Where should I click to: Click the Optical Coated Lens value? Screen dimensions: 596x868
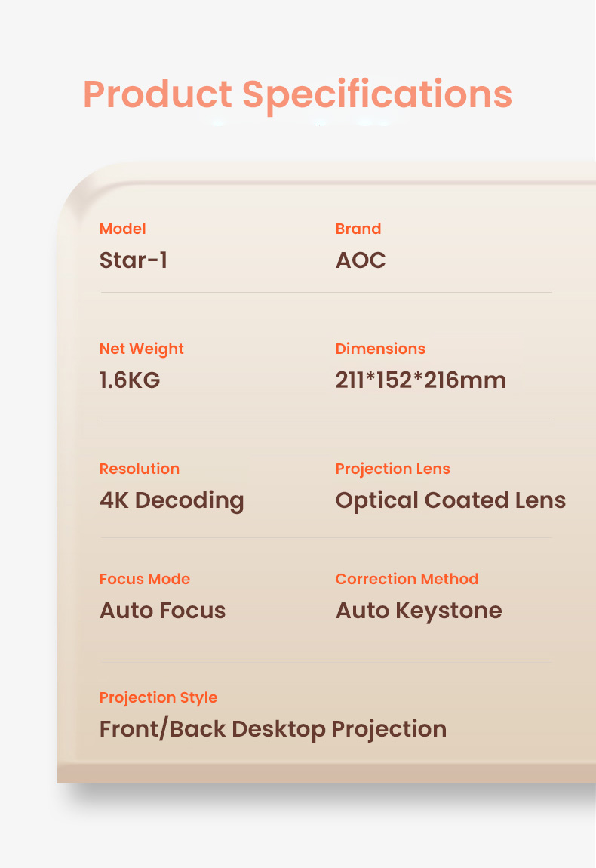450,501
